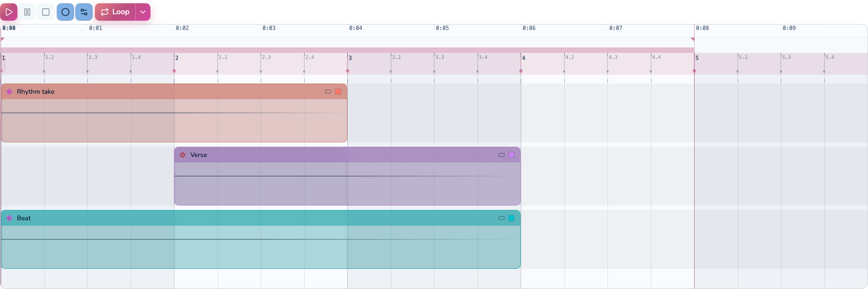
Task: Jump to 0:08 on the time ruler
Action: click(702, 28)
